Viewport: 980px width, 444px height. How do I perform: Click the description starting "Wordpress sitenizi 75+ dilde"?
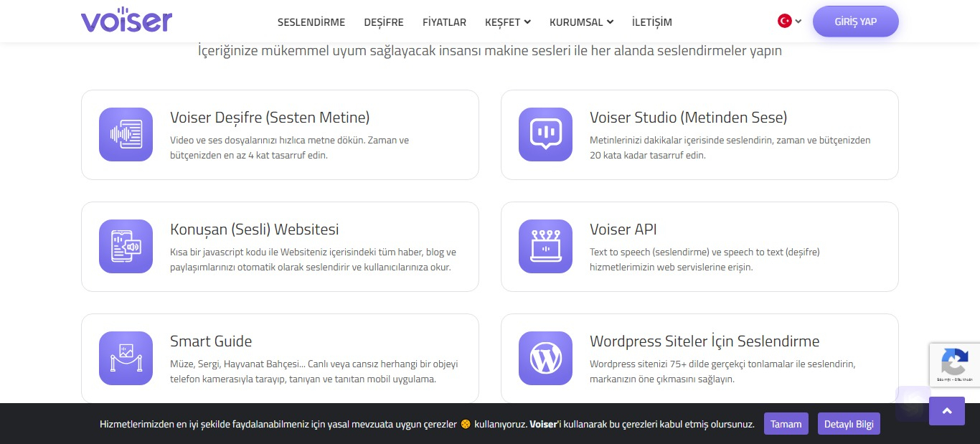coord(722,372)
